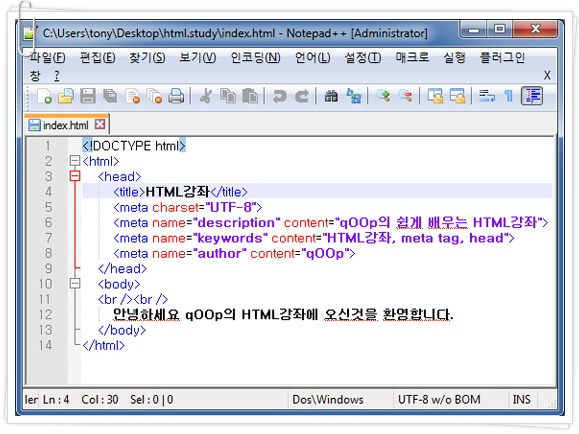
Task: Open Find with binoculars icon
Action: tap(331, 96)
